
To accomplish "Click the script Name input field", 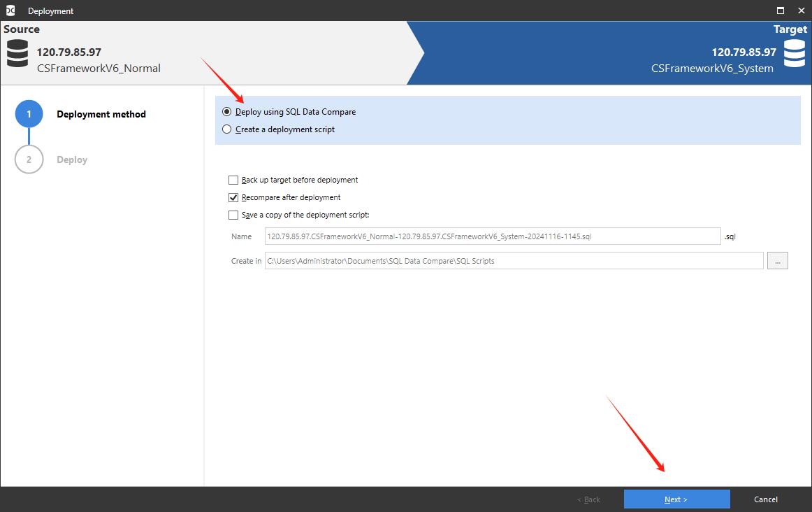I will [493, 236].
